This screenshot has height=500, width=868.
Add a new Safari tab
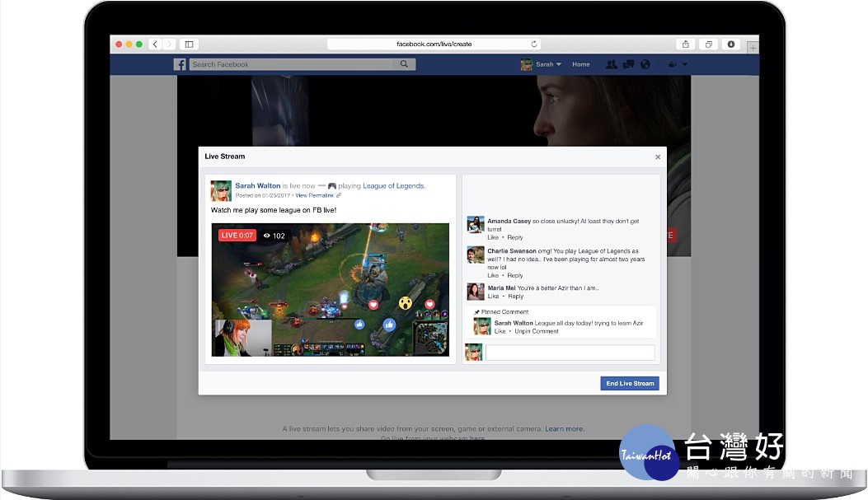pos(753,48)
